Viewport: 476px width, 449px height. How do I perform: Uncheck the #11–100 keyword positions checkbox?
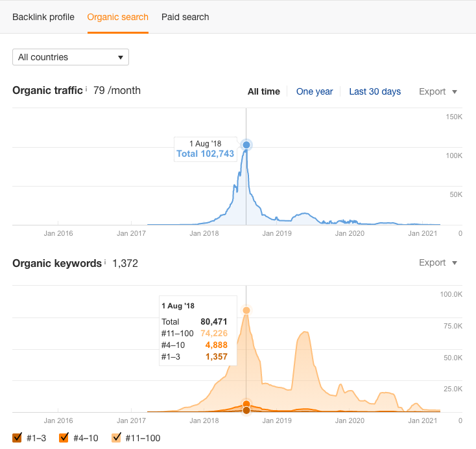tap(116, 437)
